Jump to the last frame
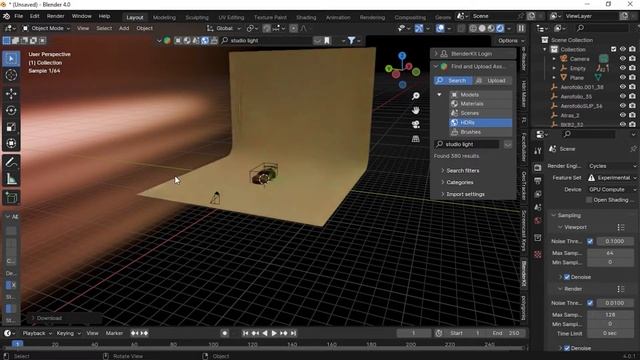 click(293, 333)
